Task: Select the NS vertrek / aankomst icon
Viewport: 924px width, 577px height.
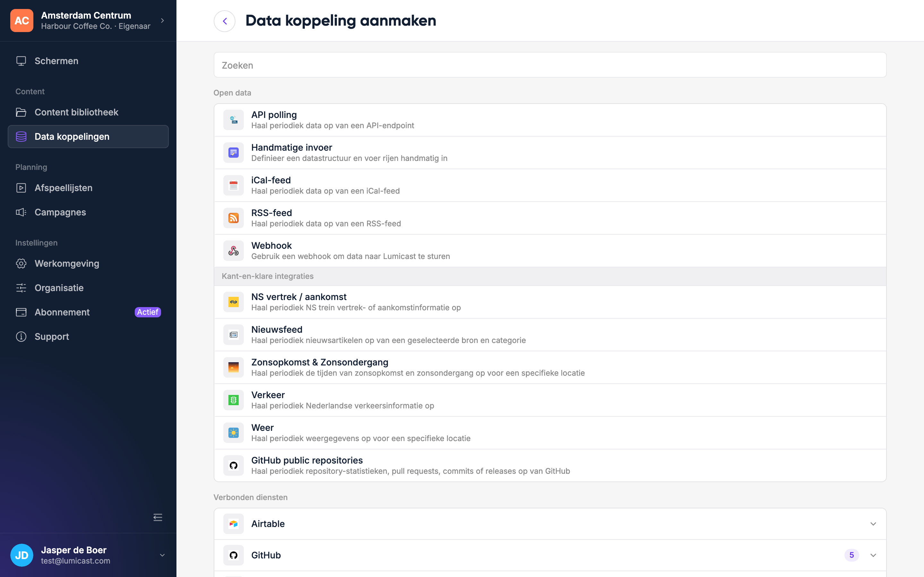Action: tap(233, 302)
